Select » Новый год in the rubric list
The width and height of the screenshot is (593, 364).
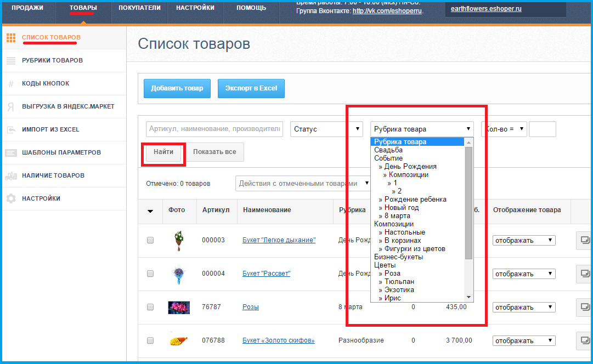[x=399, y=208]
